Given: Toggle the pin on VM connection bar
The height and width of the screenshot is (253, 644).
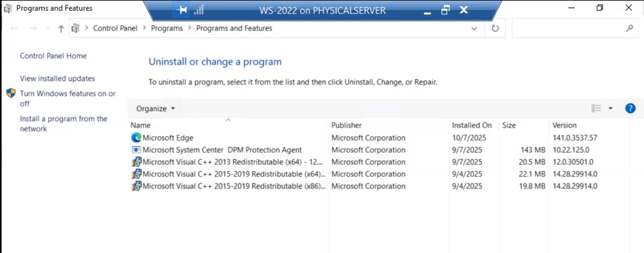Looking at the screenshot, I should coord(182,10).
